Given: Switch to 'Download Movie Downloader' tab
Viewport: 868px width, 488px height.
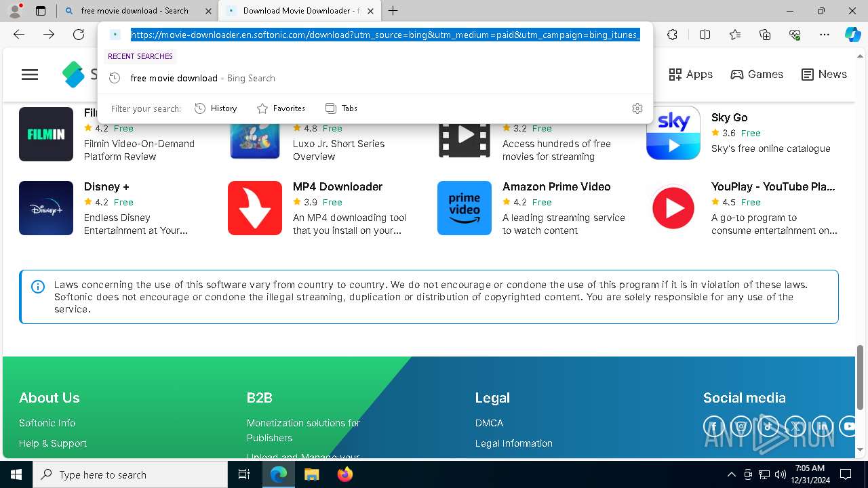Looking at the screenshot, I should [x=301, y=11].
